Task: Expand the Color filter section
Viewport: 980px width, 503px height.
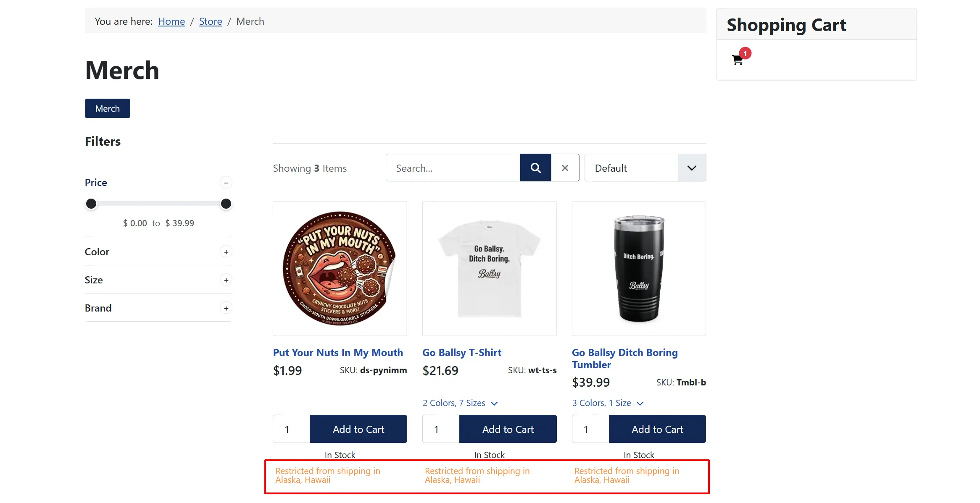Action: point(226,252)
